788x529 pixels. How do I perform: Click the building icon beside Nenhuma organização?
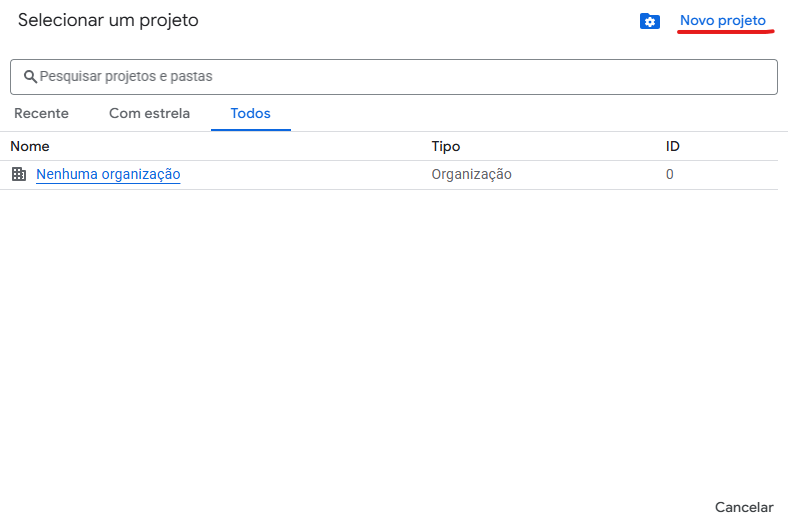[x=19, y=174]
